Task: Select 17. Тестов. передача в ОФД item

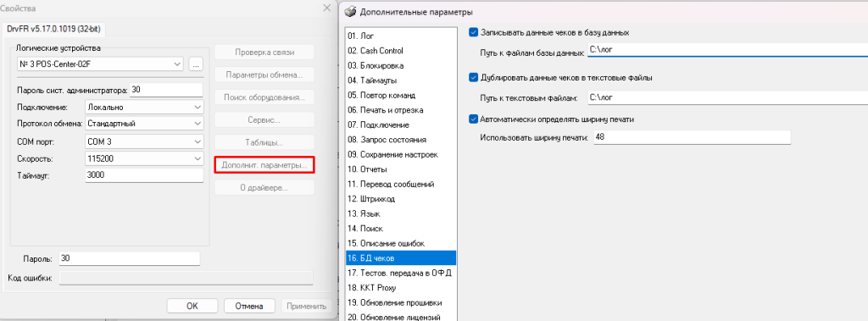Action: tap(400, 273)
